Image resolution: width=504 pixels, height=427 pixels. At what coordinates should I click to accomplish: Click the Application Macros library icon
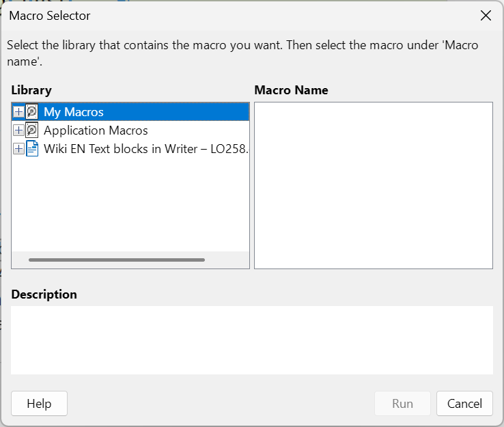(32, 130)
